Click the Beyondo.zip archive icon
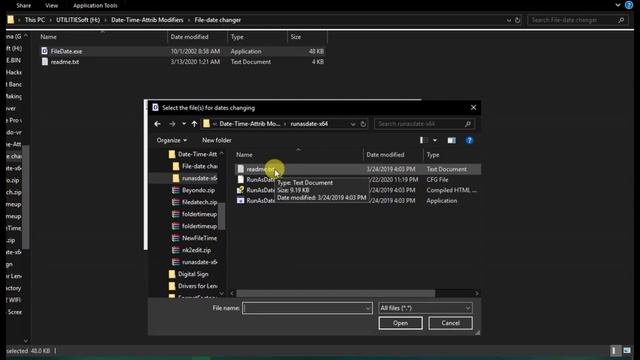The image size is (640, 360). (x=176, y=190)
